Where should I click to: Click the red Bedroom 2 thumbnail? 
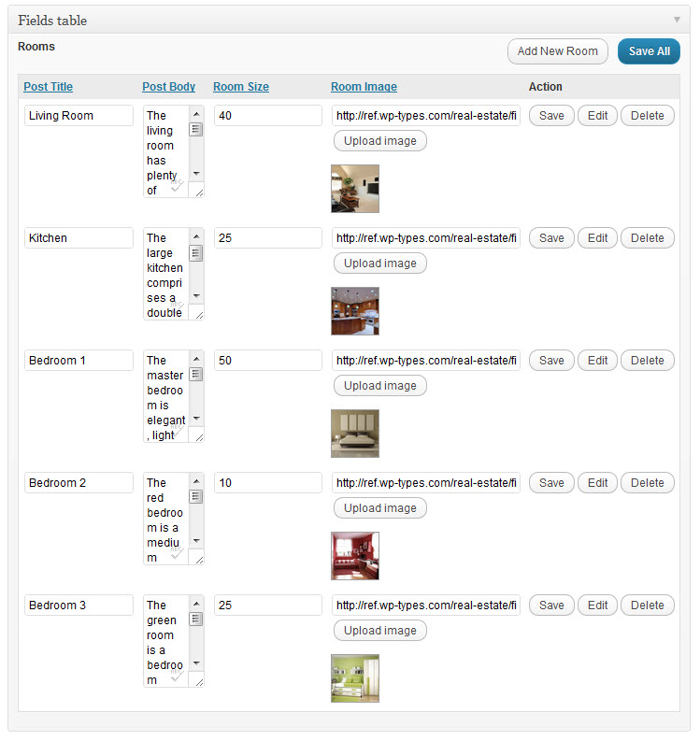pos(355,556)
